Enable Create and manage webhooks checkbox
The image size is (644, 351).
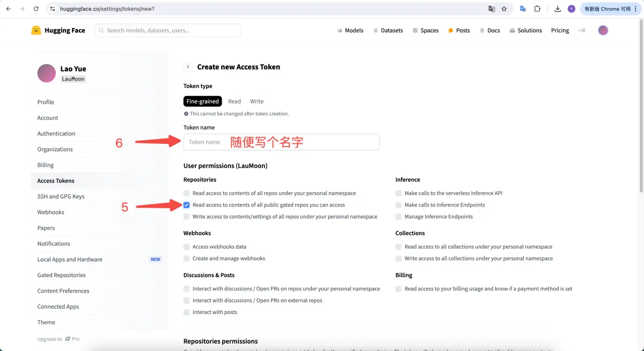point(187,259)
